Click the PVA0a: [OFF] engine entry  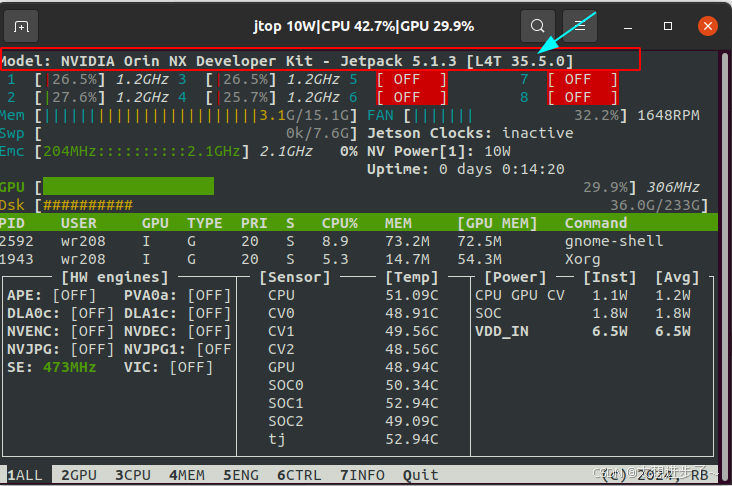pyautogui.click(x=177, y=295)
